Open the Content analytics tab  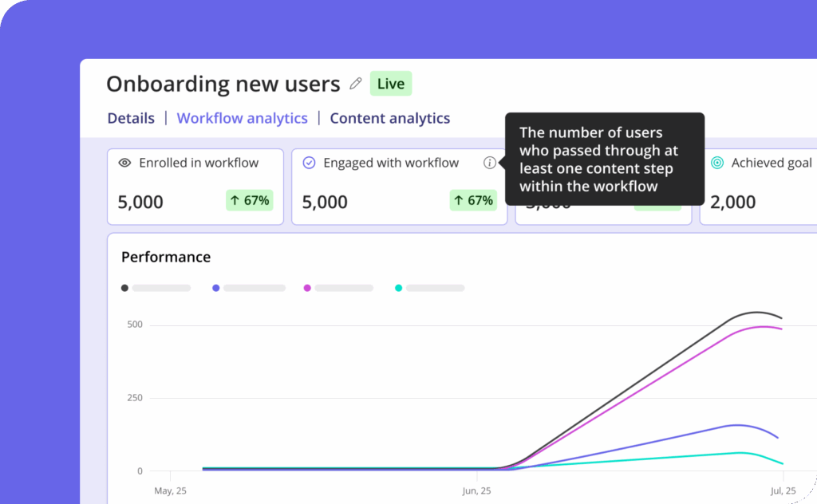click(x=389, y=118)
